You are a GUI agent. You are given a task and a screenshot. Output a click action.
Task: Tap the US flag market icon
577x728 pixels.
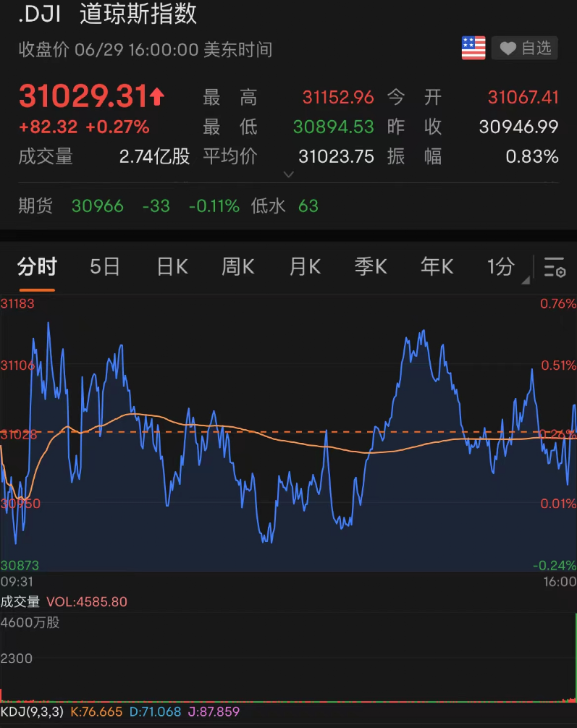[473, 48]
